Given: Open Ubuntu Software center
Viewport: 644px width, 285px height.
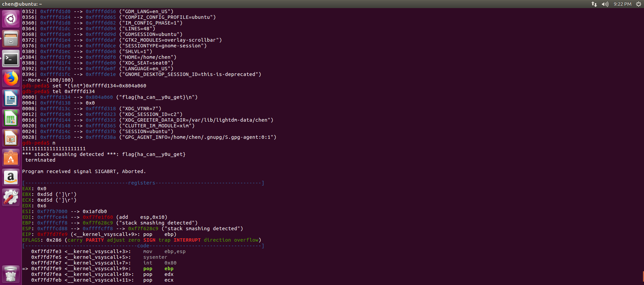Looking at the screenshot, I should 11,158.
